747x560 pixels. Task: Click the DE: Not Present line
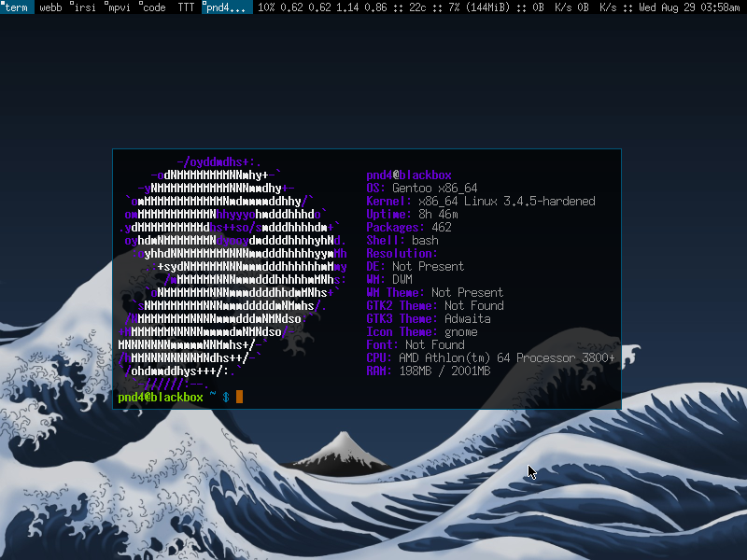click(x=415, y=266)
